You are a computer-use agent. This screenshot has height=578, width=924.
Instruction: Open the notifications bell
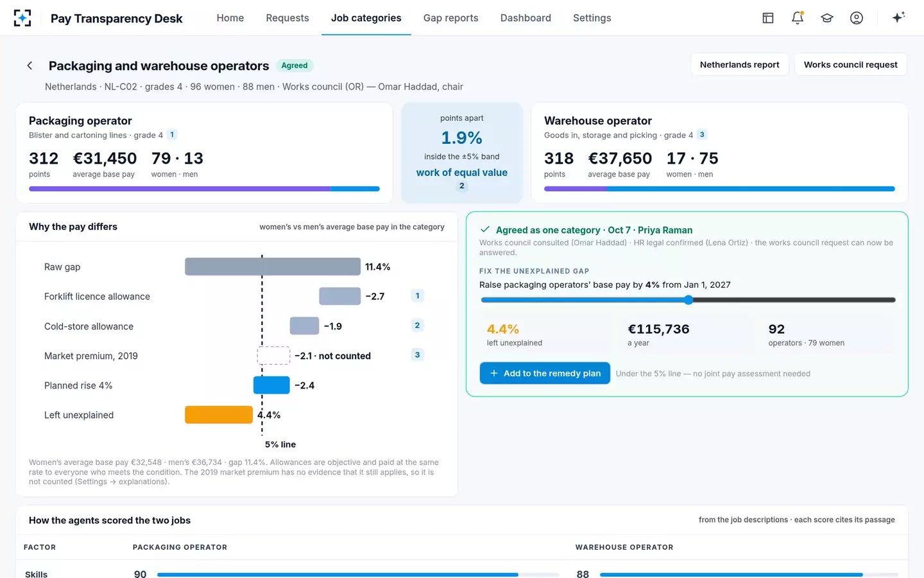click(x=798, y=18)
